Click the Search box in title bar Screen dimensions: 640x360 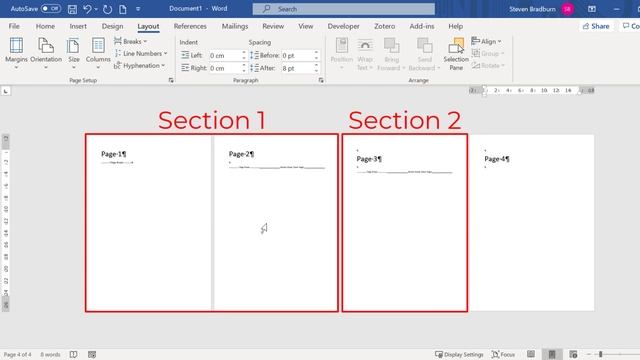344,9
